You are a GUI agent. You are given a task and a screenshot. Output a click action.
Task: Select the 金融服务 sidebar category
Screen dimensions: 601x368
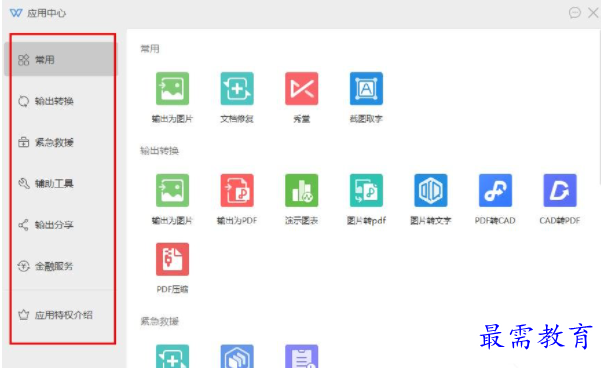point(60,266)
